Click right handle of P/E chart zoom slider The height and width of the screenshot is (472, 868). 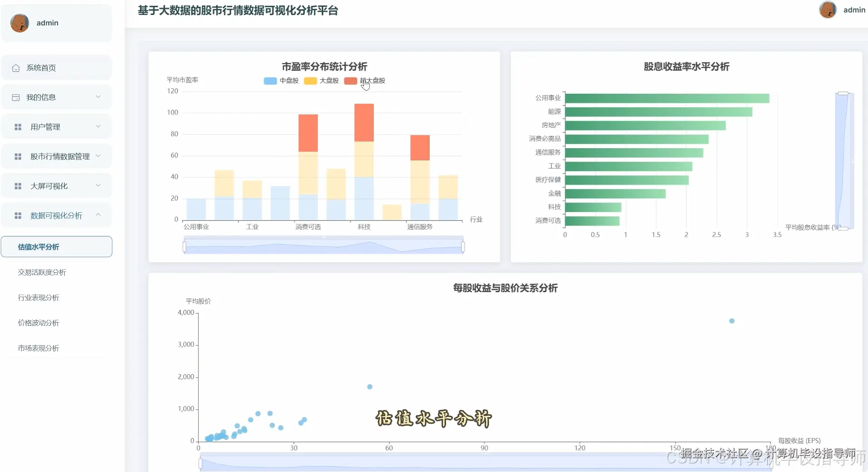pos(463,247)
